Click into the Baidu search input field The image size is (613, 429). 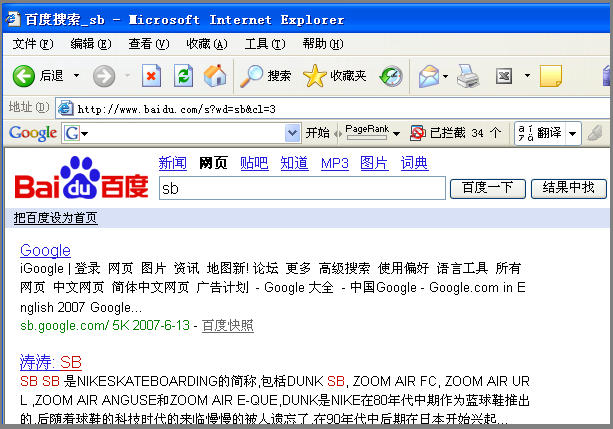coord(302,188)
